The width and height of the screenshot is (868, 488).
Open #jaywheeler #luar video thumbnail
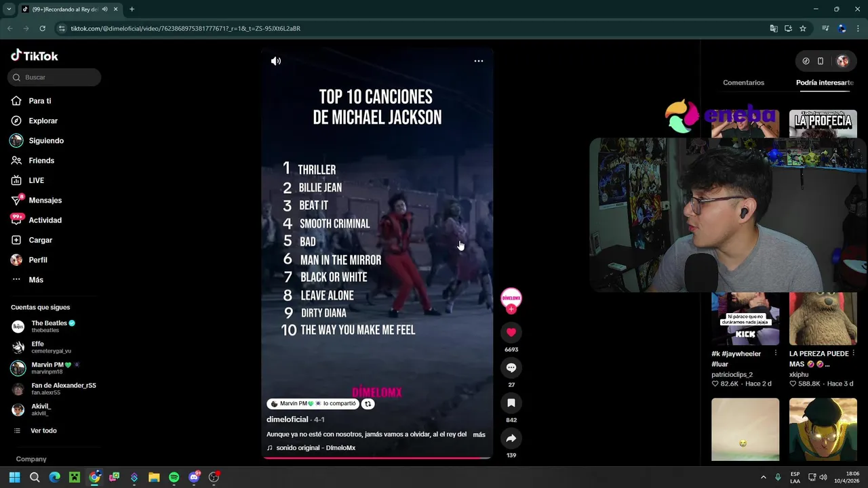pos(745,319)
